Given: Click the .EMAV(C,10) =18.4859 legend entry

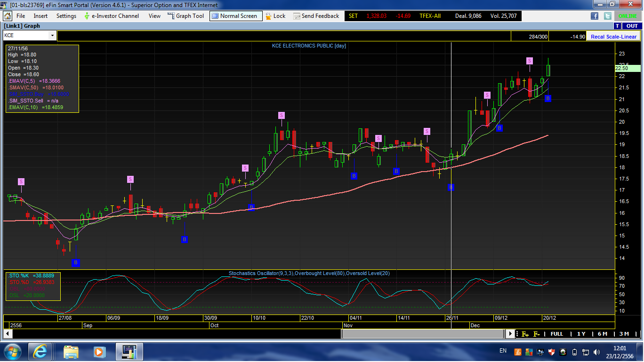Looking at the screenshot, I should (35, 108).
